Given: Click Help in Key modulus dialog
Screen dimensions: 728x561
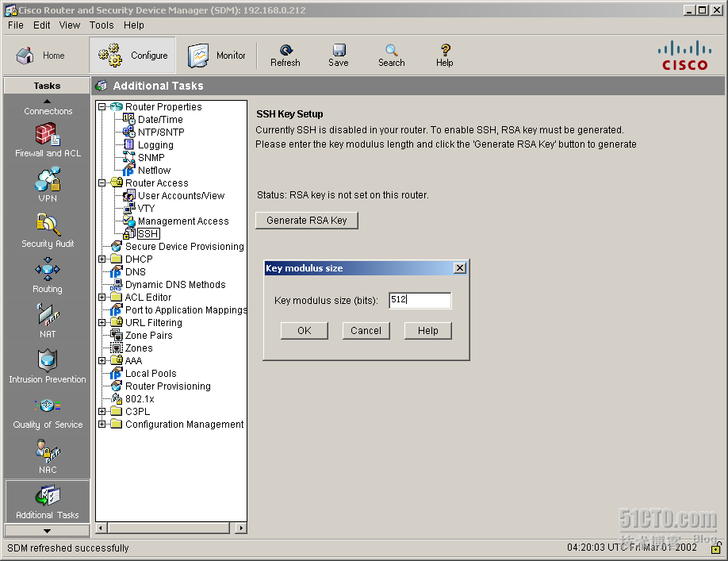Looking at the screenshot, I should [428, 331].
